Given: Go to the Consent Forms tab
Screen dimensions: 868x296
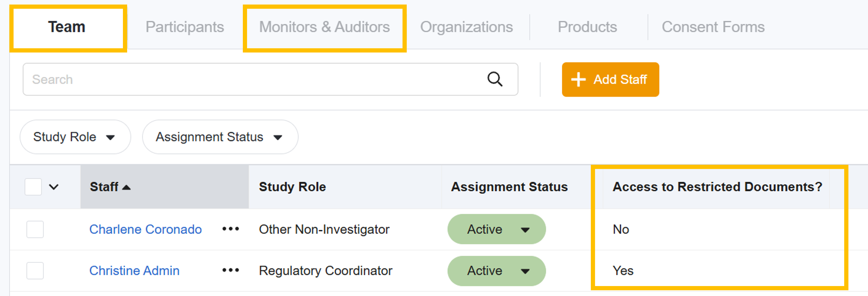Looking at the screenshot, I should tap(713, 27).
